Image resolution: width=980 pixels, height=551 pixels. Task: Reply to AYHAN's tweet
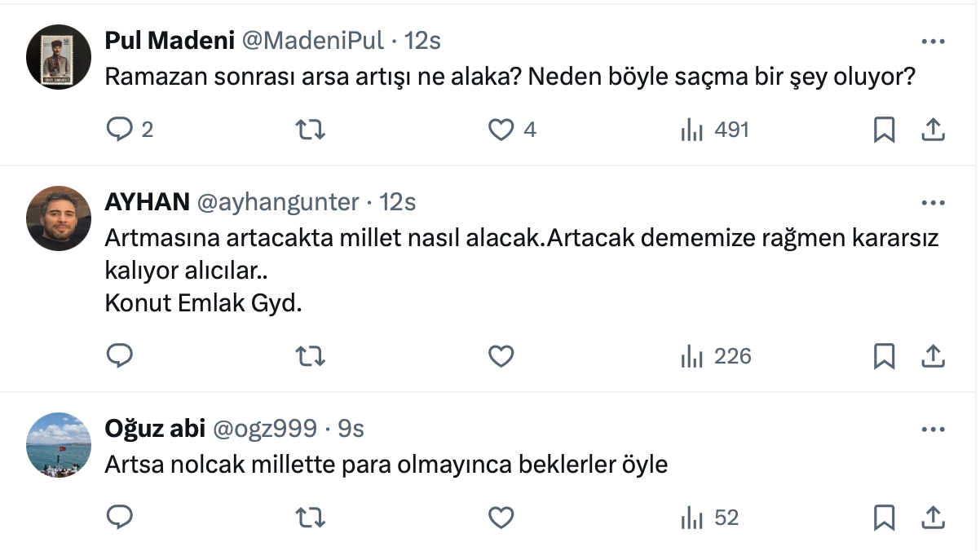(120, 356)
